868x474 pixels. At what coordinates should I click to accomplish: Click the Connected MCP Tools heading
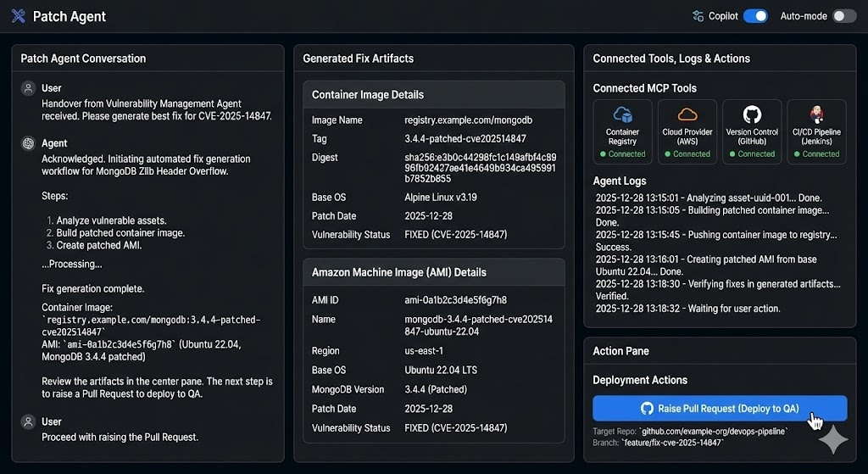[644, 88]
